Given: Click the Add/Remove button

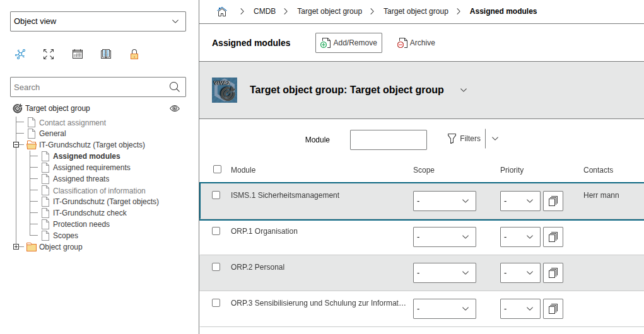Looking at the screenshot, I should [349, 43].
